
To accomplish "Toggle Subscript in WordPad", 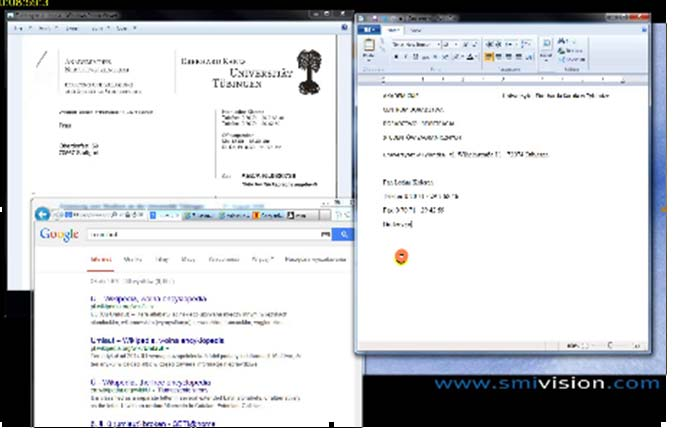I will pos(435,57).
